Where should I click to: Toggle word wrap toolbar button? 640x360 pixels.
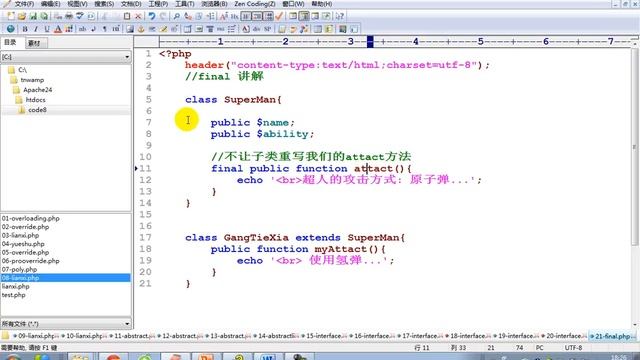246,16
